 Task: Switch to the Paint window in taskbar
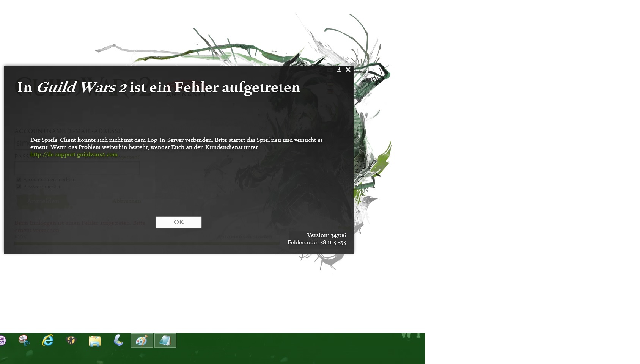pyautogui.click(x=142, y=340)
